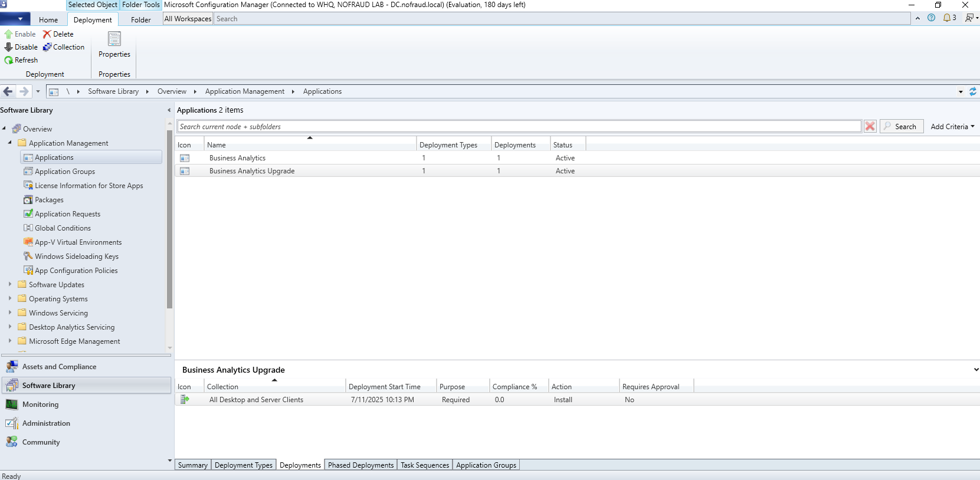Open Application Requests node
This screenshot has height=480, width=980.
67,214
